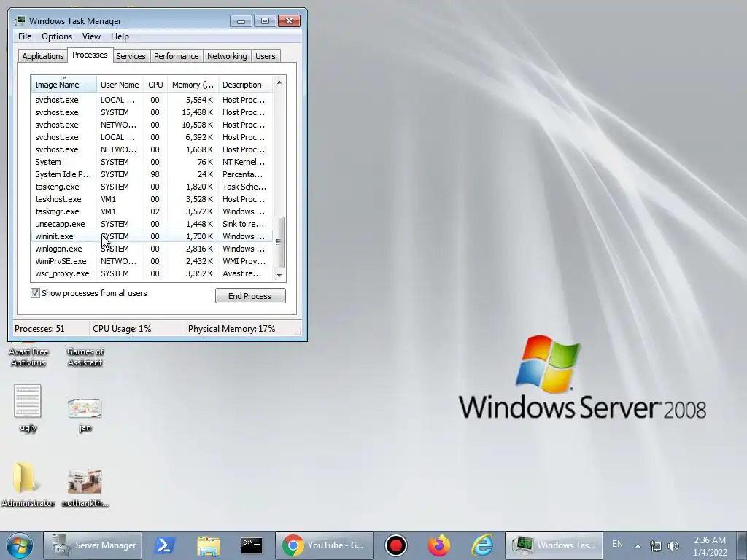Switch to the Networking tab
747x560 pixels.
227,56
